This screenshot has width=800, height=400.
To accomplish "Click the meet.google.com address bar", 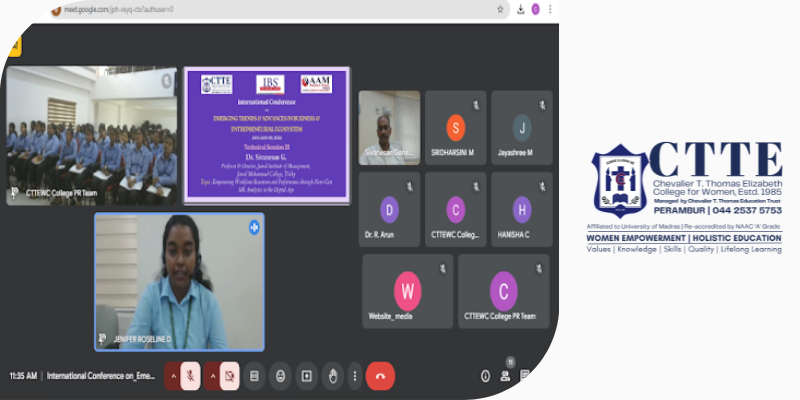I will coord(278,9).
